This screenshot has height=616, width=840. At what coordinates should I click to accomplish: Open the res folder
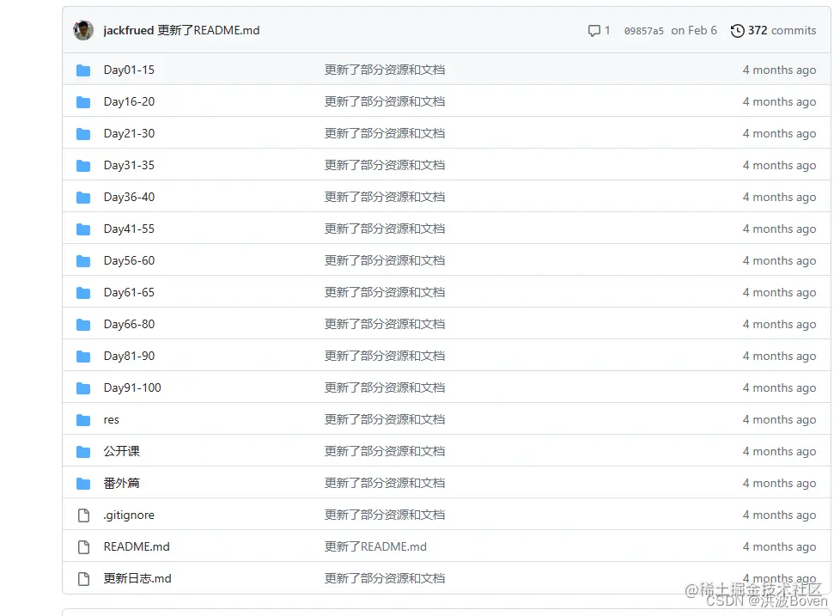click(112, 420)
